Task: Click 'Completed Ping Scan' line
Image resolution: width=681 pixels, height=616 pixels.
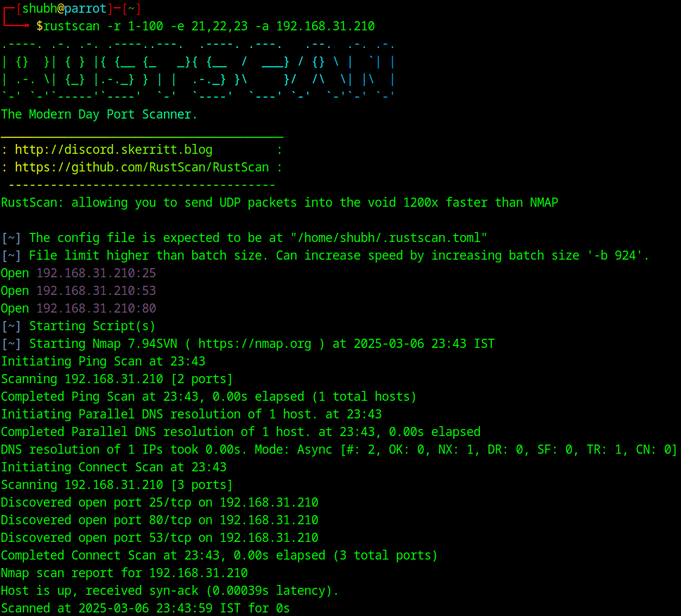Action: point(208,397)
